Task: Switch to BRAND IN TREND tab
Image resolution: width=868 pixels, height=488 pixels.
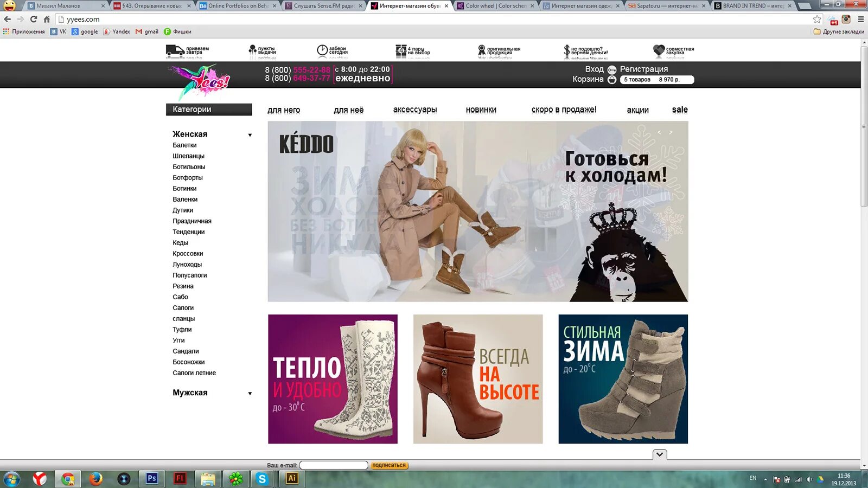Action: pos(752,6)
